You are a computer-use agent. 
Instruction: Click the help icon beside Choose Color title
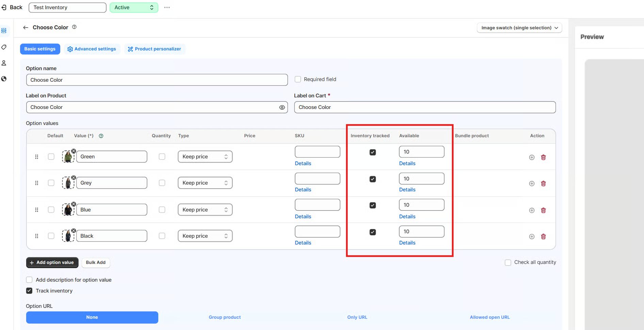(x=74, y=27)
